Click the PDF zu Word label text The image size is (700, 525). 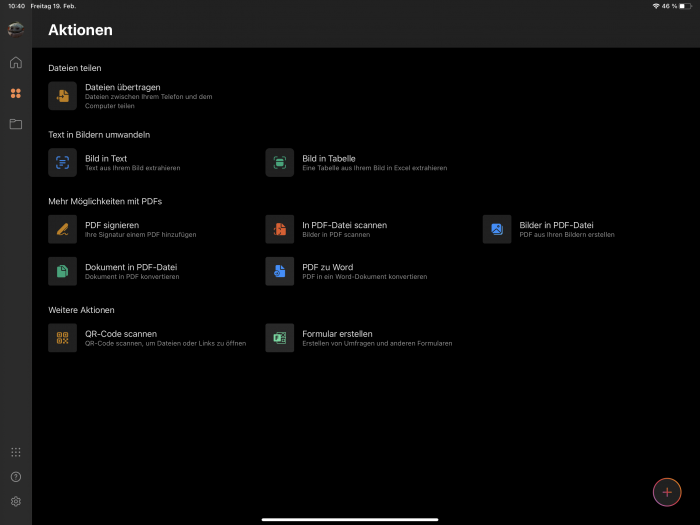coord(327,267)
